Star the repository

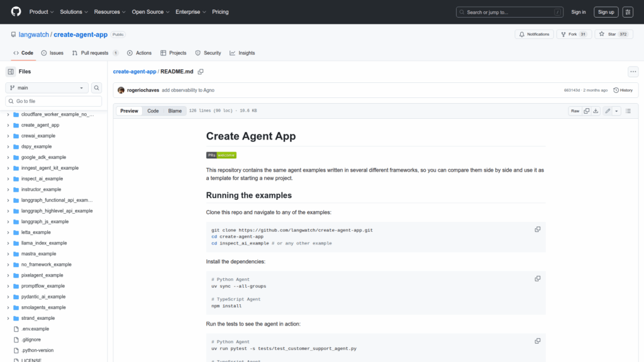[x=607, y=34]
